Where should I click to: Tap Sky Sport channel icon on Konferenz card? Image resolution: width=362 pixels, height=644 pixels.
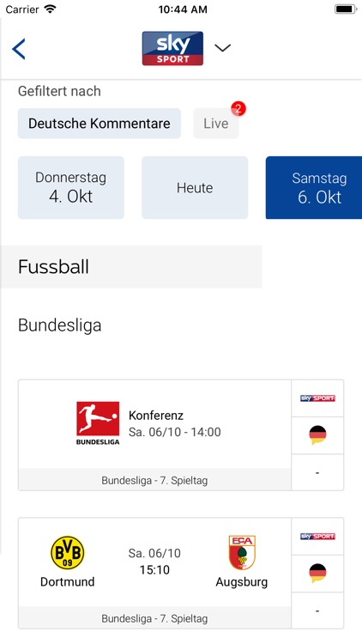click(317, 398)
